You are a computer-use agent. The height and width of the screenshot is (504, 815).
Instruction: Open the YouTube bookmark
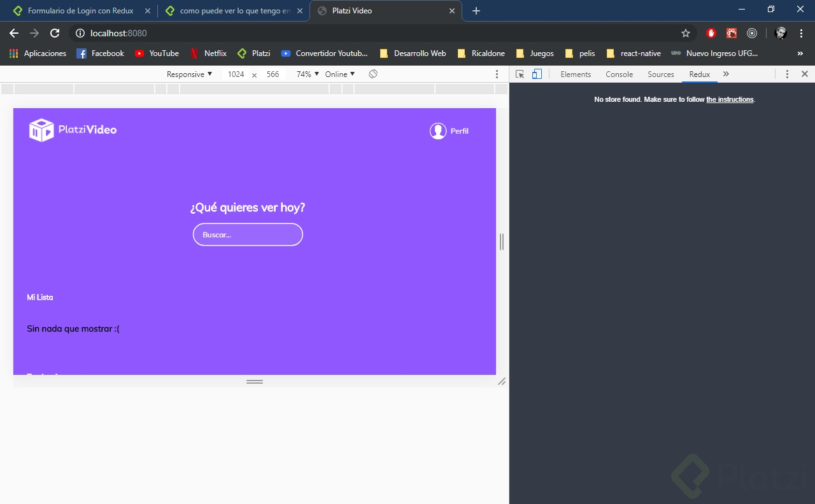tap(157, 53)
